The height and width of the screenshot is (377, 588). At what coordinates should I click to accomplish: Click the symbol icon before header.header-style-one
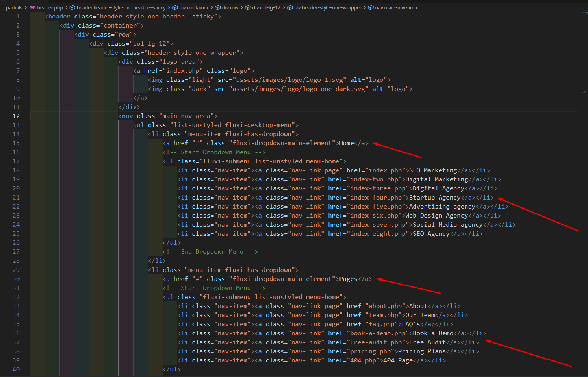(72, 7)
